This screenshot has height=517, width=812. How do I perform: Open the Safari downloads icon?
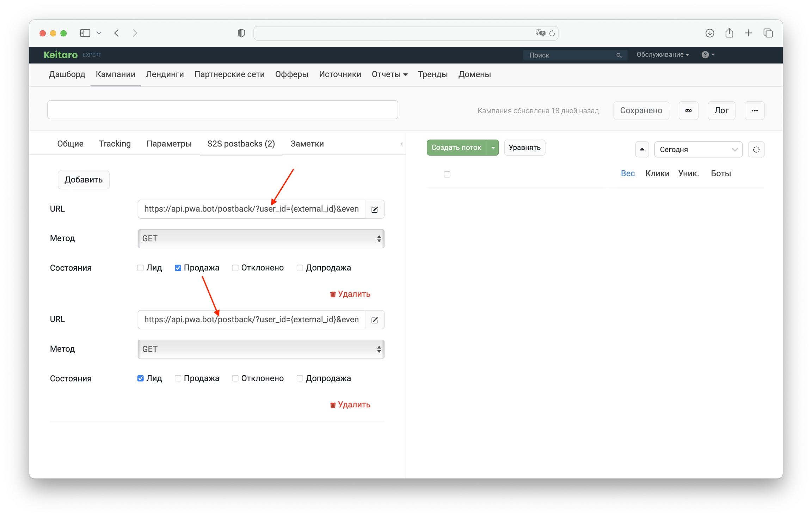(709, 33)
